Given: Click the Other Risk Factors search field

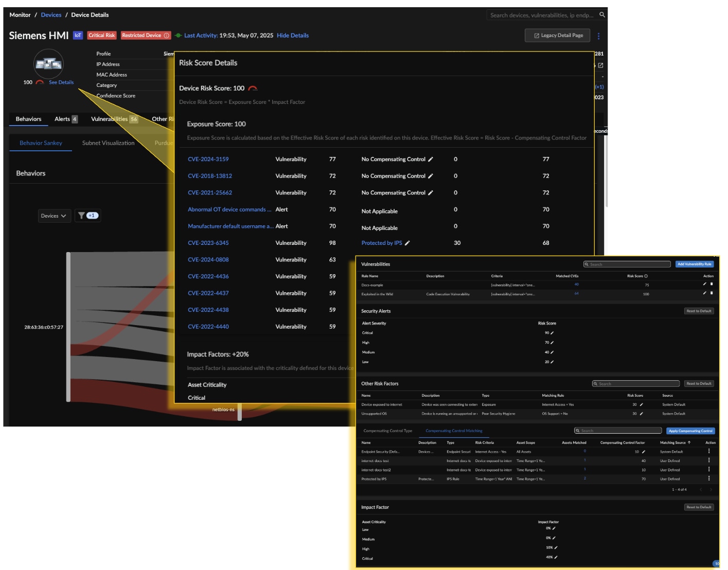Looking at the screenshot, I should (x=635, y=383).
